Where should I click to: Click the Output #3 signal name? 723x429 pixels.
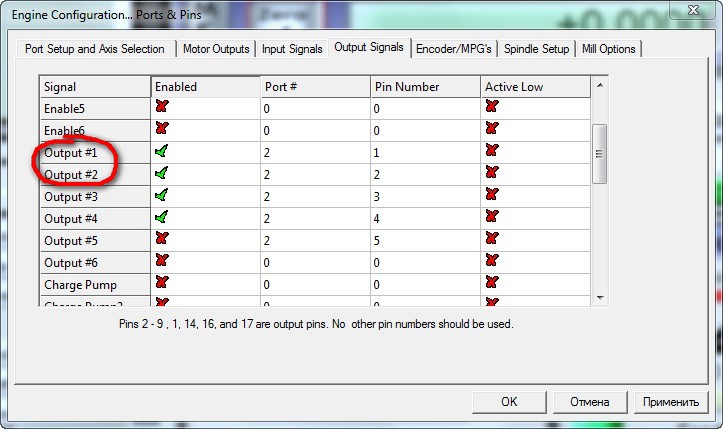(71, 197)
